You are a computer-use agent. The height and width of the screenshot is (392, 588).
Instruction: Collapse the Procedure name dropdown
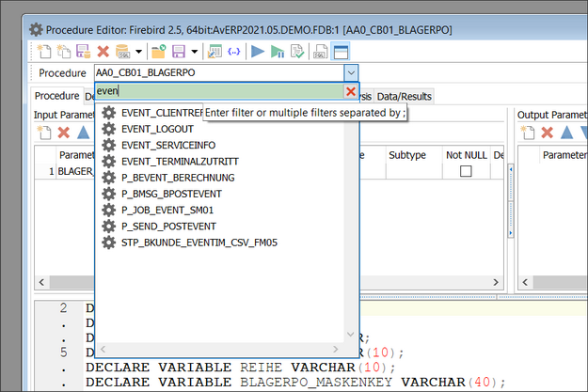[x=350, y=72]
